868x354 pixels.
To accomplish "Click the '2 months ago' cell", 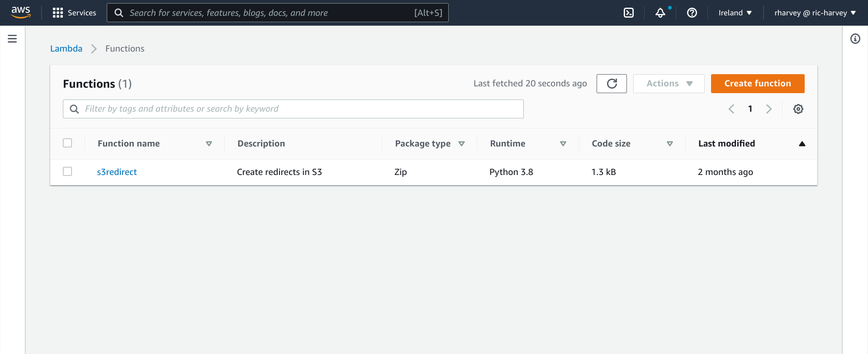I will pos(725,172).
